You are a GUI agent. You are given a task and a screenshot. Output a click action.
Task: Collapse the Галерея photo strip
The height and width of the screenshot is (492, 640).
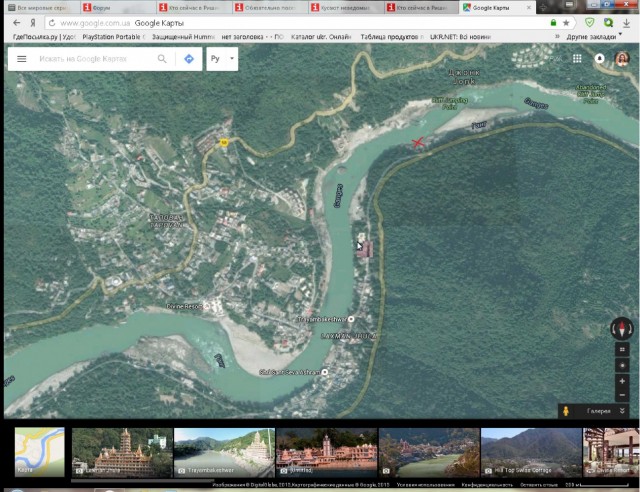[622, 410]
